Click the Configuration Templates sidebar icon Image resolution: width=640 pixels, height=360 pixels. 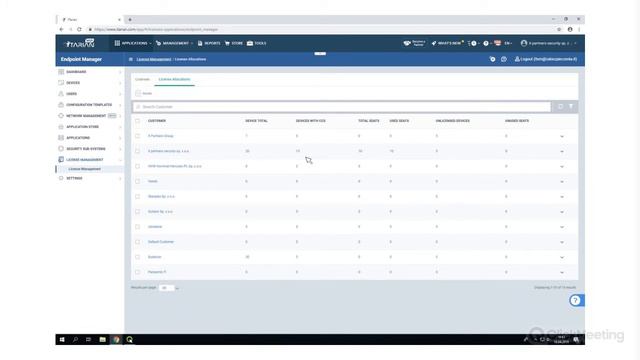click(x=61, y=105)
